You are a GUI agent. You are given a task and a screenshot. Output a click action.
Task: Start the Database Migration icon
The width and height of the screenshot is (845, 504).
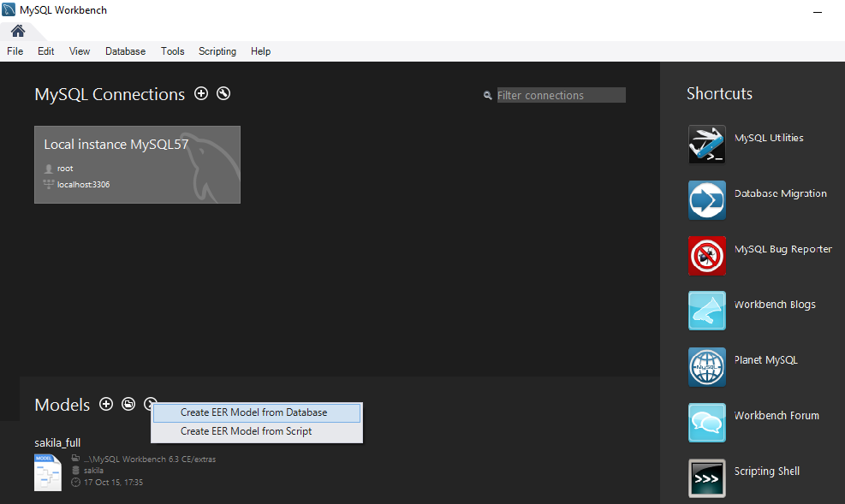pos(707,200)
